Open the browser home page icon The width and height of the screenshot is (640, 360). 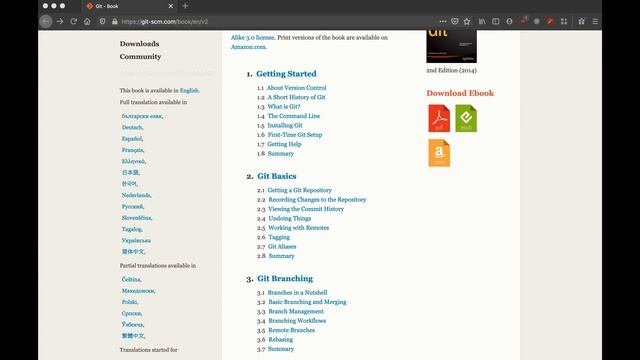coord(87,22)
